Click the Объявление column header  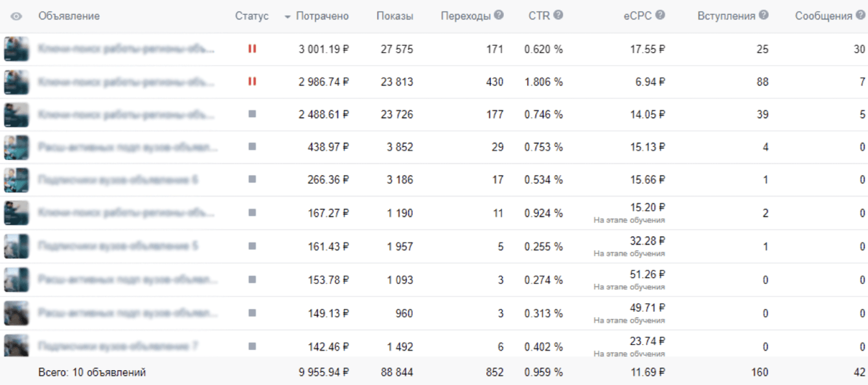click(69, 16)
